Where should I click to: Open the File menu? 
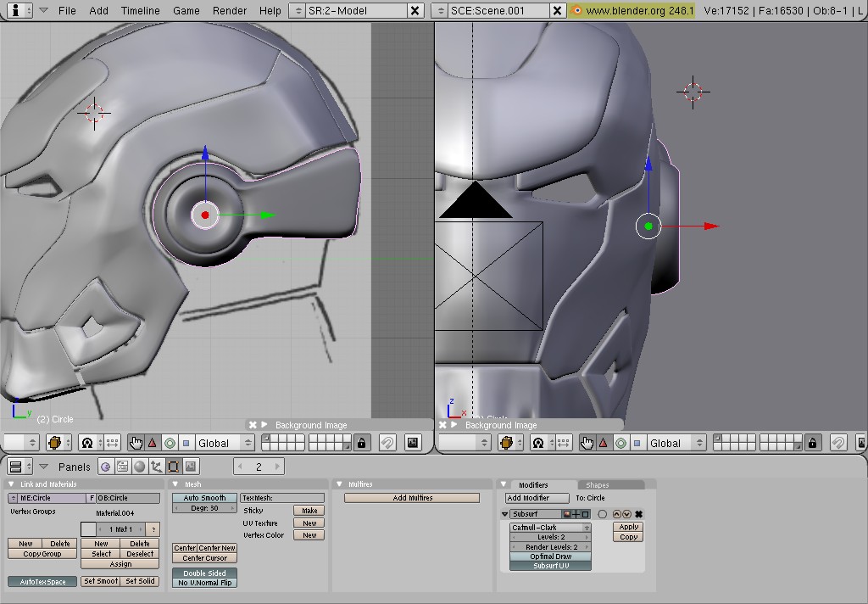(x=67, y=10)
